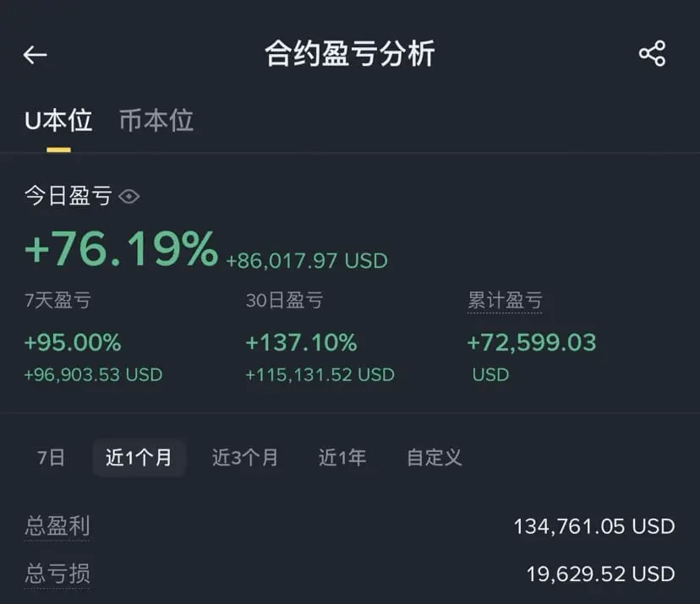Viewport: 700px width, 604px height.
Task: Click the 134,761.05 USD total profit amount
Action: click(594, 526)
